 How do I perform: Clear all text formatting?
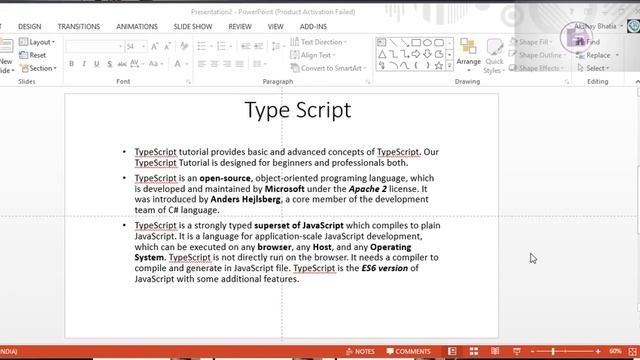click(184, 46)
